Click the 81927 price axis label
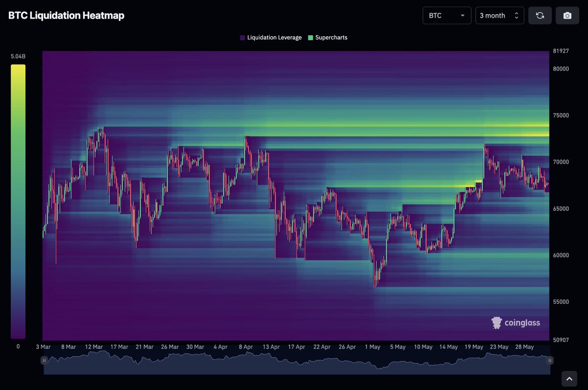 click(561, 52)
